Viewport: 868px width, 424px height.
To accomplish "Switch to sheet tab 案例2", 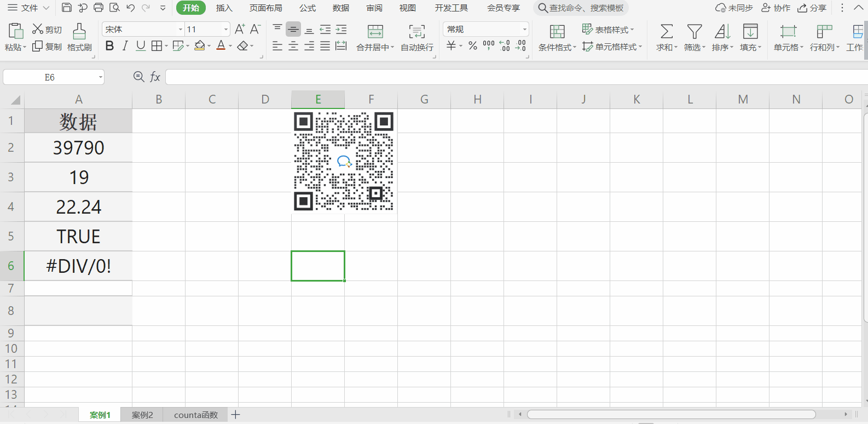I will coord(142,415).
